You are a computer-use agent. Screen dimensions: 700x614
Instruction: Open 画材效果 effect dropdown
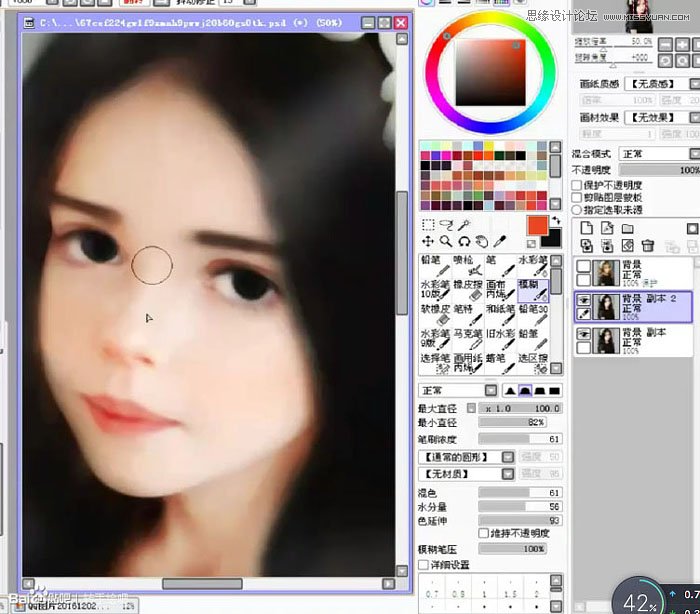click(x=695, y=117)
